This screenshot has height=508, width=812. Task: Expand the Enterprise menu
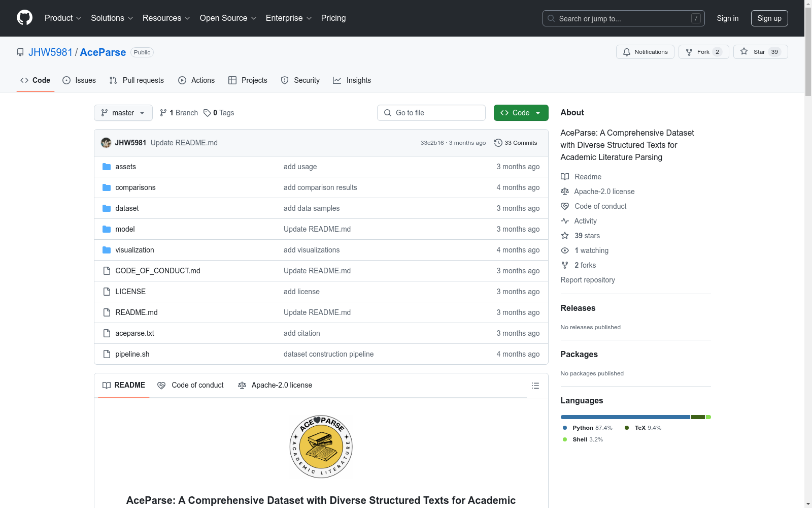tap(289, 18)
